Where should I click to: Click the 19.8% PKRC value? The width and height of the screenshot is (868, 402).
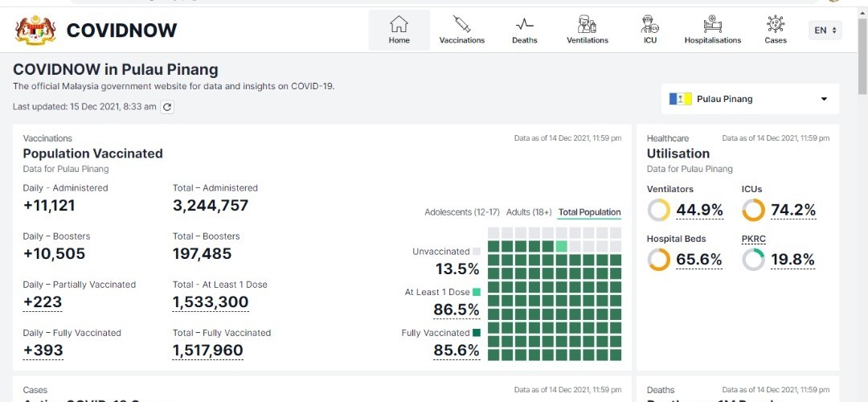pyautogui.click(x=792, y=260)
